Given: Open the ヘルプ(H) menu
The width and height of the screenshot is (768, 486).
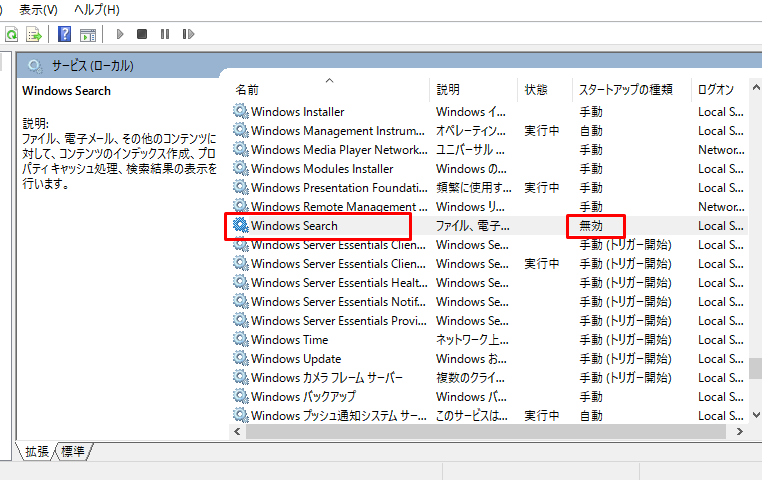Looking at the screenshot, I should [96, 9].
